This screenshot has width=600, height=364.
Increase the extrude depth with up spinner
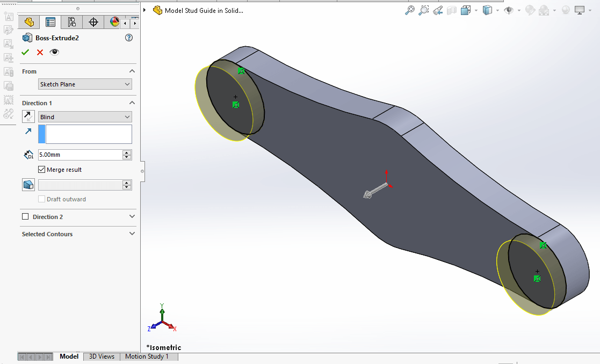point(127,152)
